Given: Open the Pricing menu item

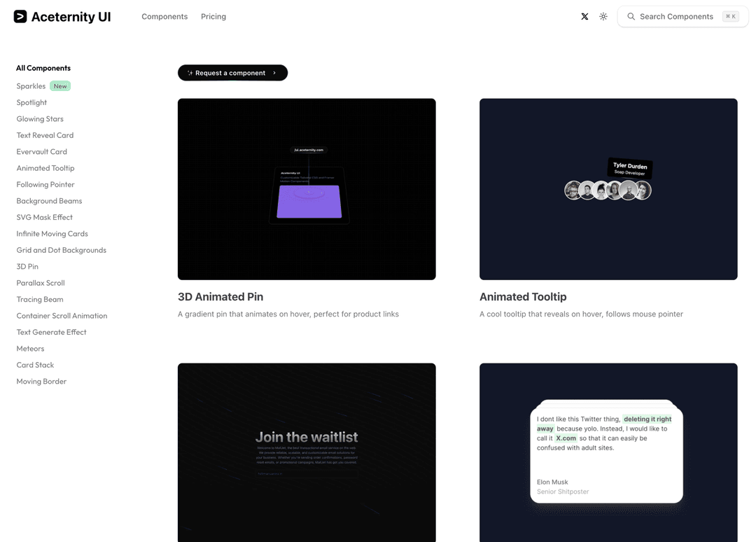Looking at the screenshot, I should coord(213,17).
